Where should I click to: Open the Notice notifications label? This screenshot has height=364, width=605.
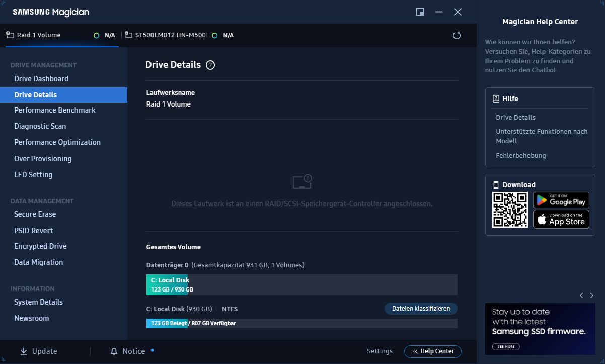click(x=133, y=351)
